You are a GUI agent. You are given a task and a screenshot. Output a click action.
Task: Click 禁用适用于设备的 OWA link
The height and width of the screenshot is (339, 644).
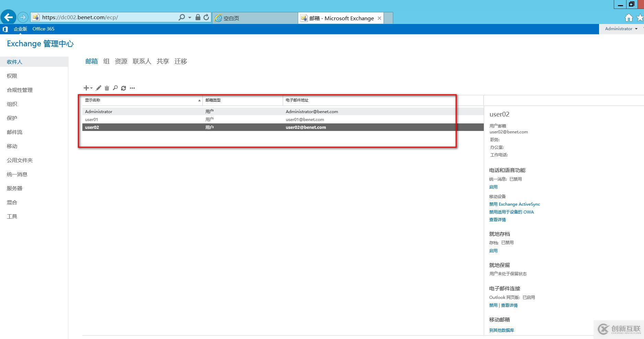pos(512,212)
